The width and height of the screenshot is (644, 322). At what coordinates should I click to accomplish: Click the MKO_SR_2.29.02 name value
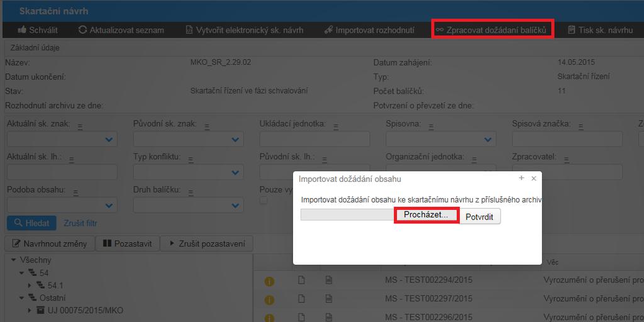point(221,63)
